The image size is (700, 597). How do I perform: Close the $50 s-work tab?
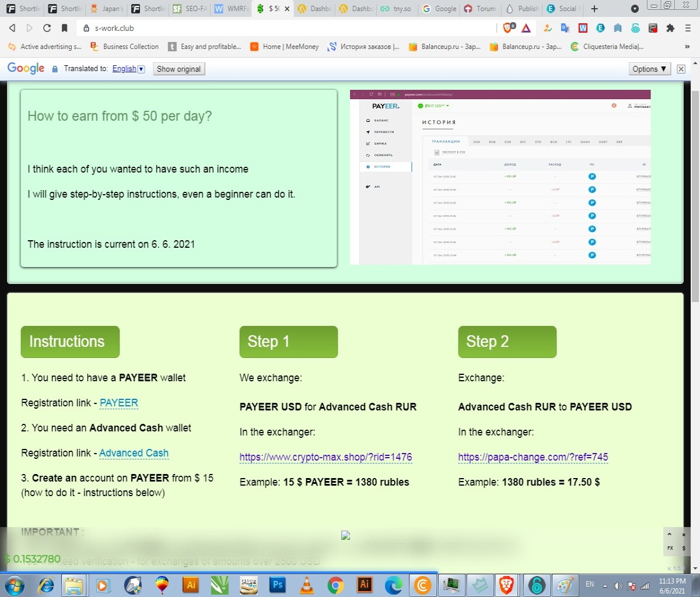click(286, 9)
